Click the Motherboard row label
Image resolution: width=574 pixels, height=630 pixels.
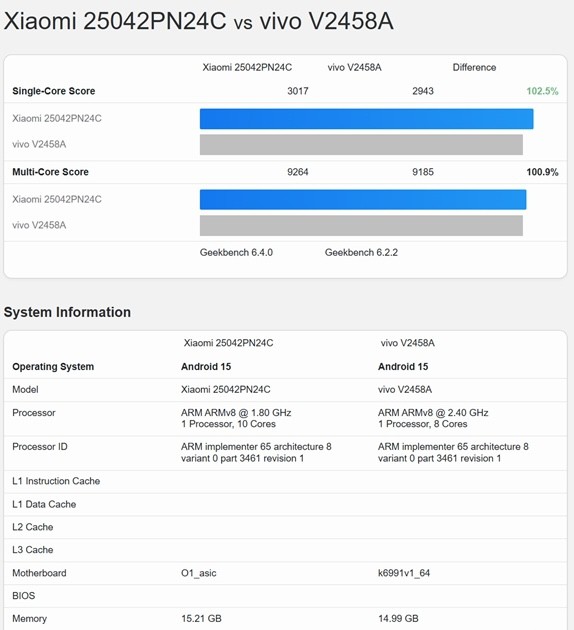point(39,573)
